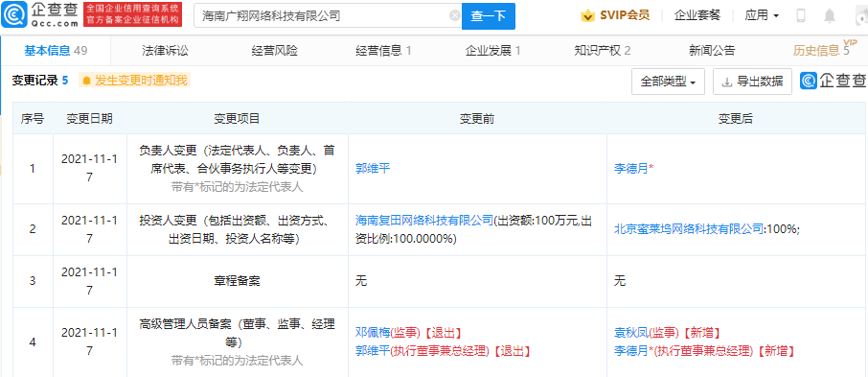This screenshot has width=868, height=377.
Task: Click 变更日期 column header
Action: click(x=90, y=119)
